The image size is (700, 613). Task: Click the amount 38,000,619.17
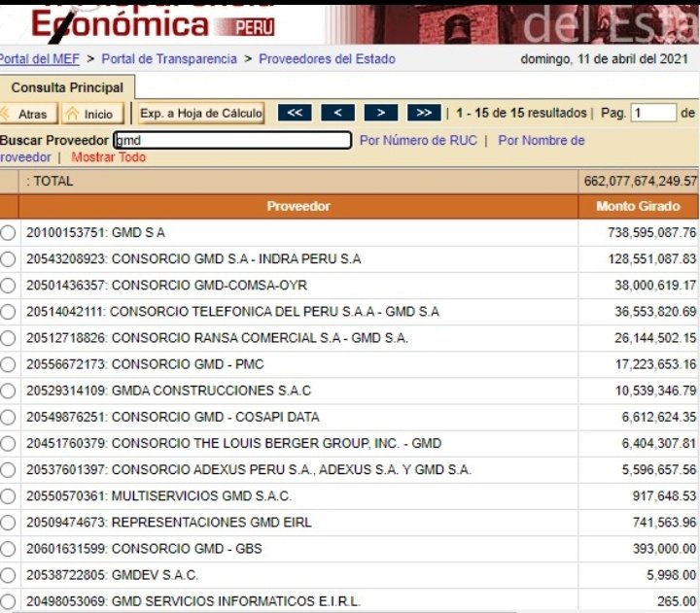coord(655,286)
